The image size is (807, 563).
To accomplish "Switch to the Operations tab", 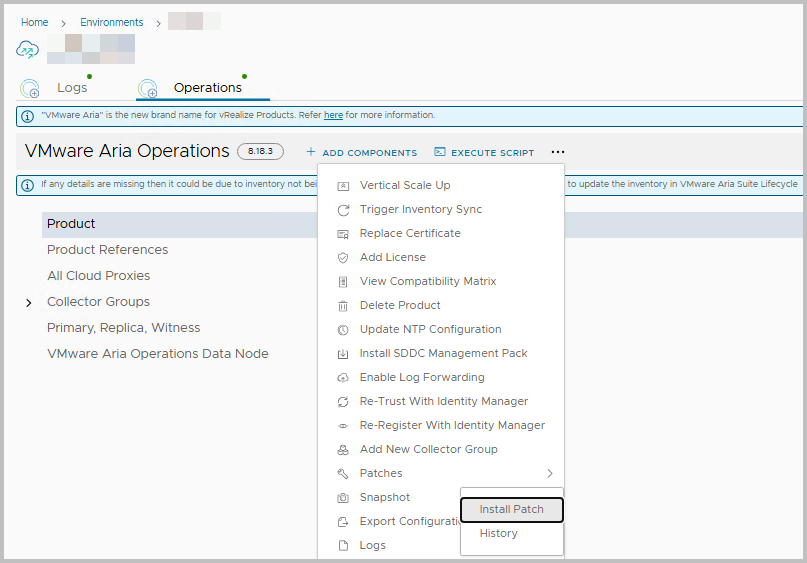I will (207, 88).
